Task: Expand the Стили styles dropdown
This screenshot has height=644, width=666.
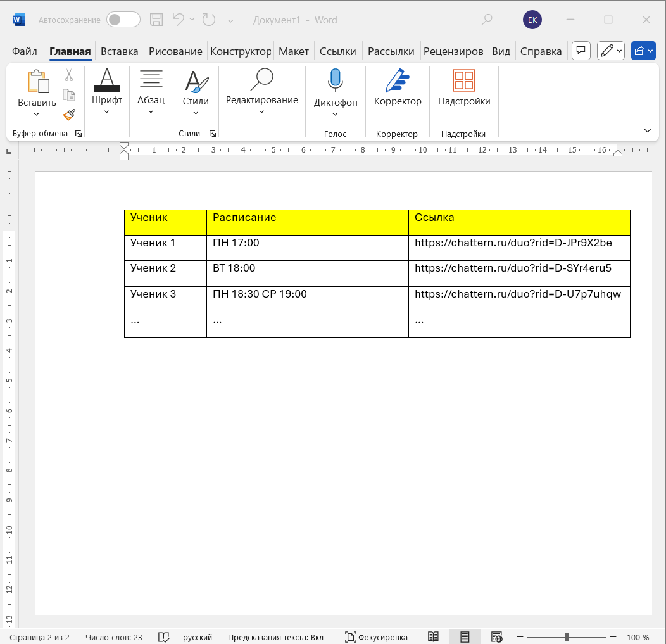Action: click(196, 113)
